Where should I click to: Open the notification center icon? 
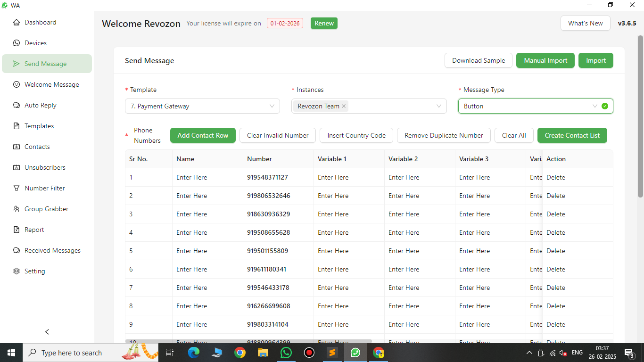629,353
